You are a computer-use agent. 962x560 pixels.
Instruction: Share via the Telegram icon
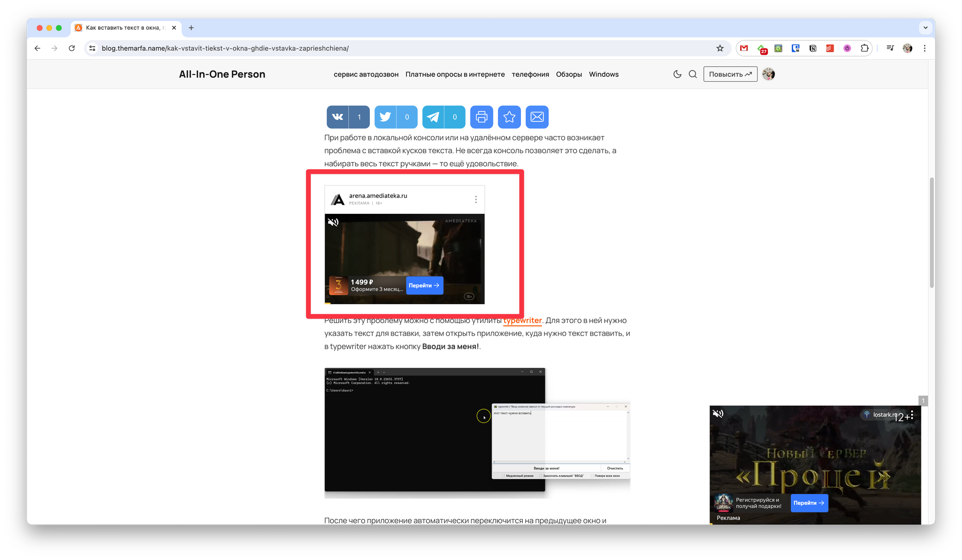pos(433,117)
